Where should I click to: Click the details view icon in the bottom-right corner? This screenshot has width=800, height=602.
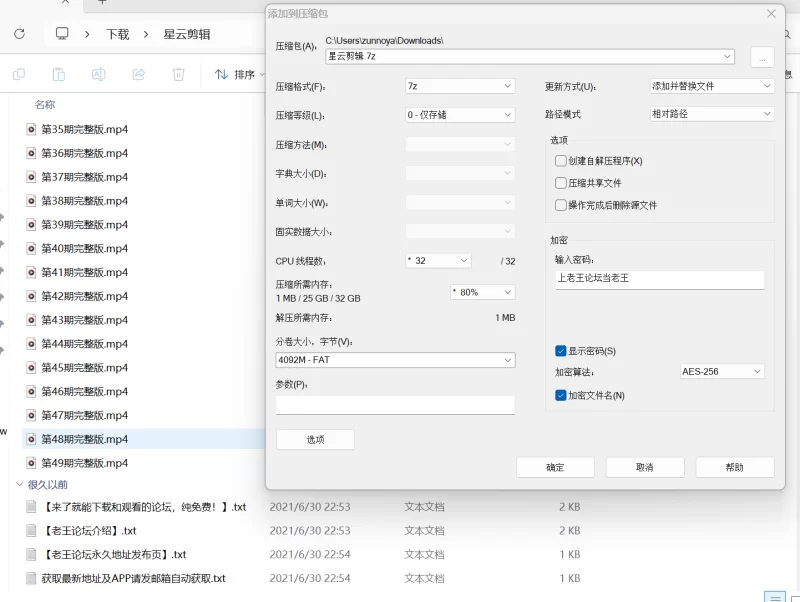click(774, 597)
